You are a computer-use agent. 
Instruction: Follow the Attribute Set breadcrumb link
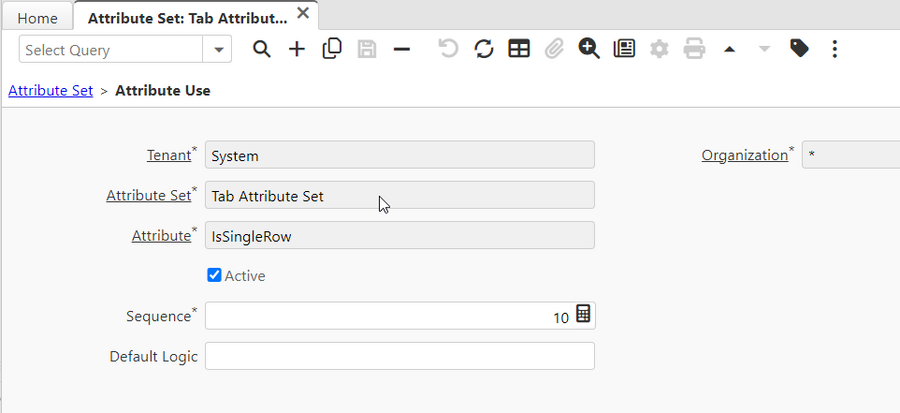click(x=51, y=90)
